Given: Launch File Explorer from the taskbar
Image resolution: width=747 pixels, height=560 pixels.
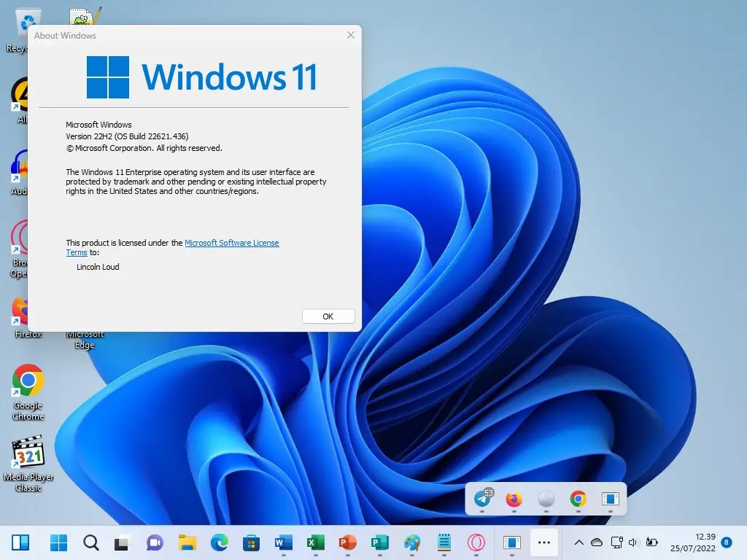Looking at the screenshot, I should tap(187, 542).
